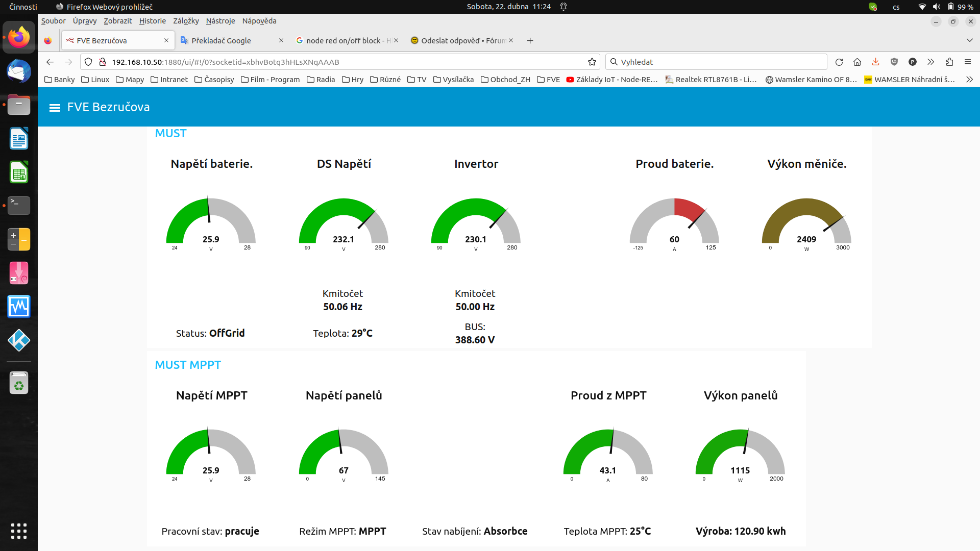Open the Záložky menu
Viewport: 980px width, 551px height.
(x=186, y=21)
